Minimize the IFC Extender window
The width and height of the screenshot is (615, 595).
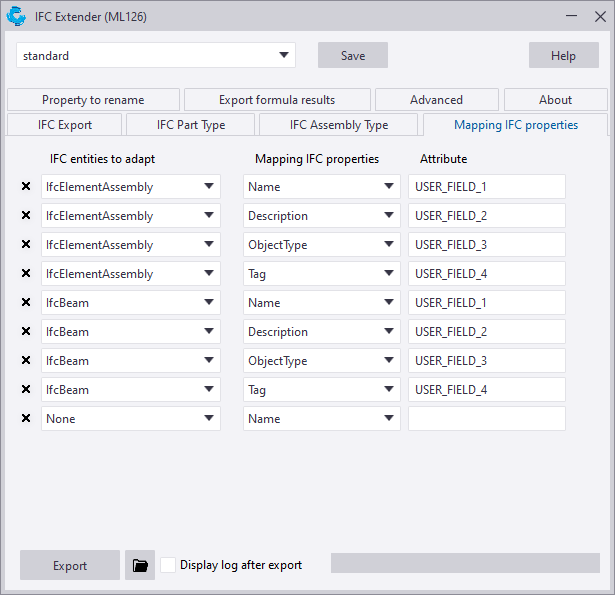pos(571,16)
